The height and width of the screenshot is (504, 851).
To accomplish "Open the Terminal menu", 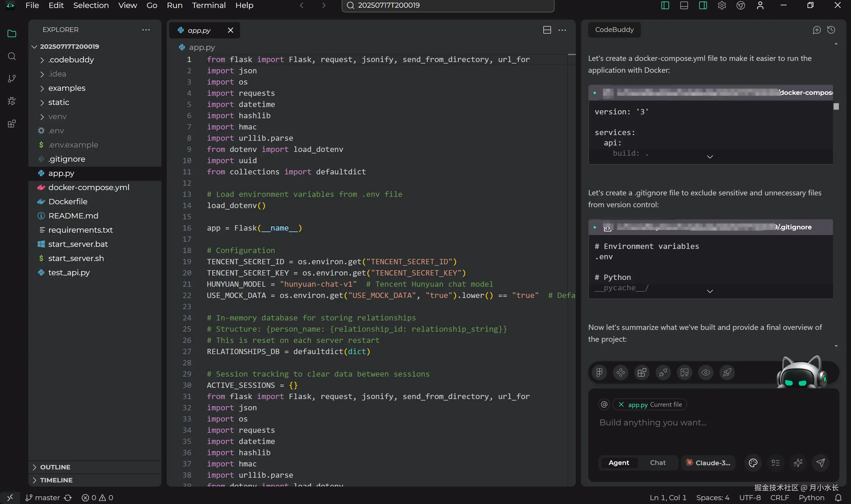I will click(x=208, y=5).
